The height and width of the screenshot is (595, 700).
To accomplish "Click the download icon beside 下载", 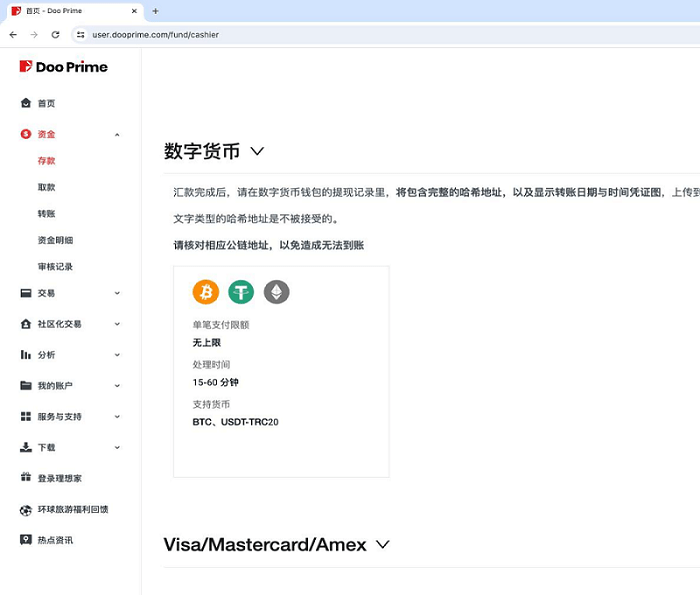I will point(26,447).
